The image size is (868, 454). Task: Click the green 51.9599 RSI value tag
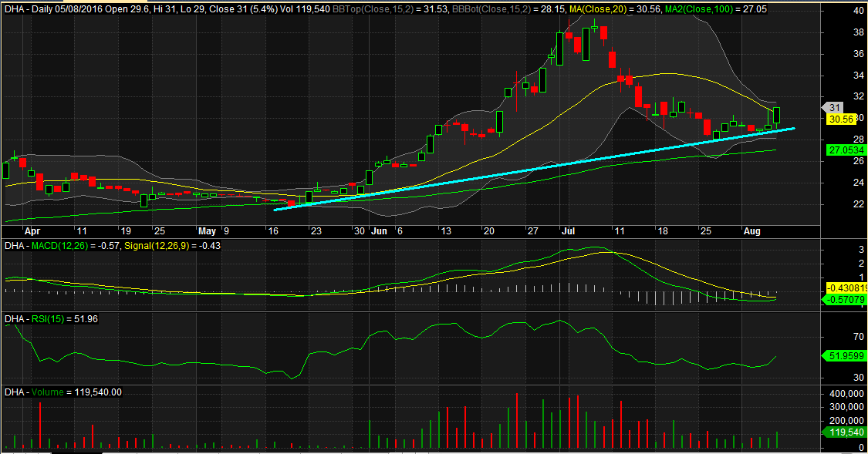(842, 356)
